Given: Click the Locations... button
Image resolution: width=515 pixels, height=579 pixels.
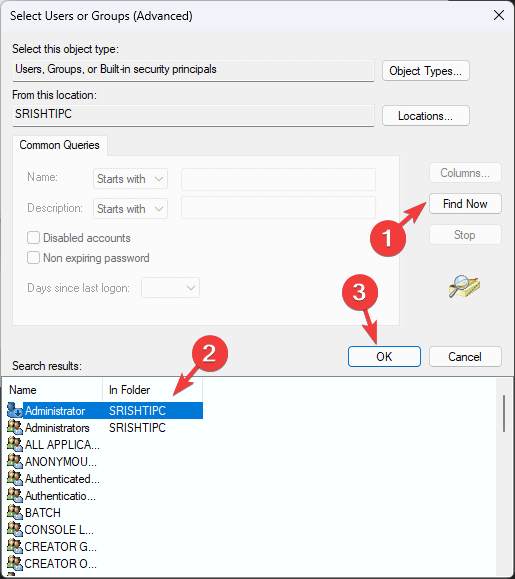Looking at the screenshot, I should point(426,116).
